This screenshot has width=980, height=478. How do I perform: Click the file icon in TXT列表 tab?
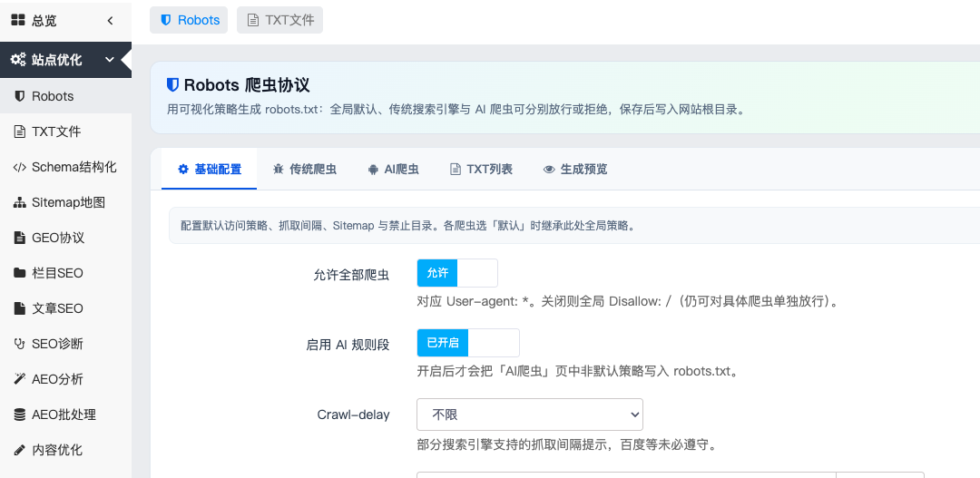click(455, 169)
